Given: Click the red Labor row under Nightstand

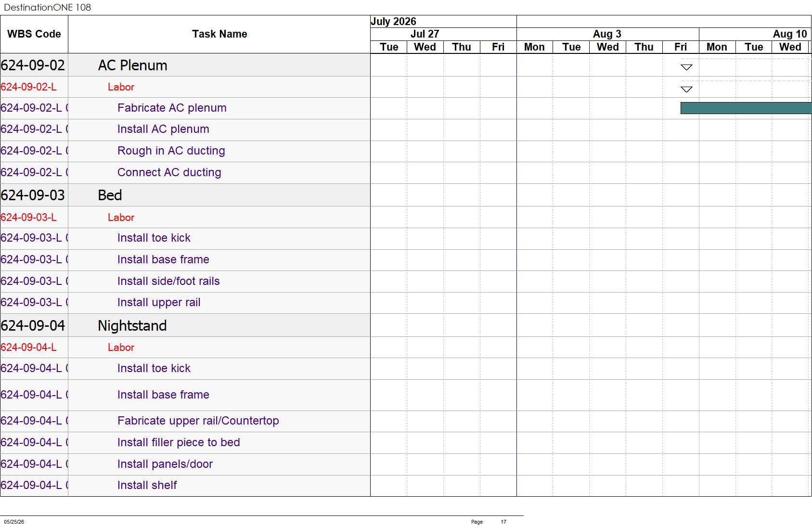Looking at the screenshot, I should [x=185, y=347].
